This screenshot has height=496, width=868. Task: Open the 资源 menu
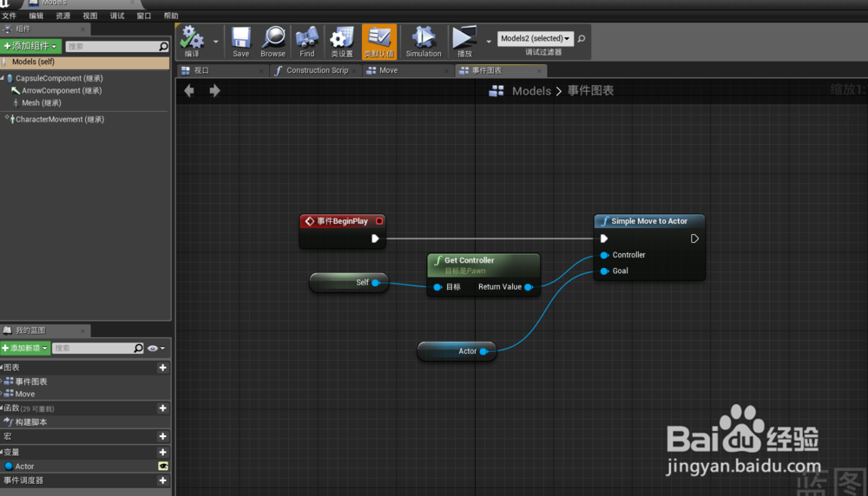[x=63, y=16]
